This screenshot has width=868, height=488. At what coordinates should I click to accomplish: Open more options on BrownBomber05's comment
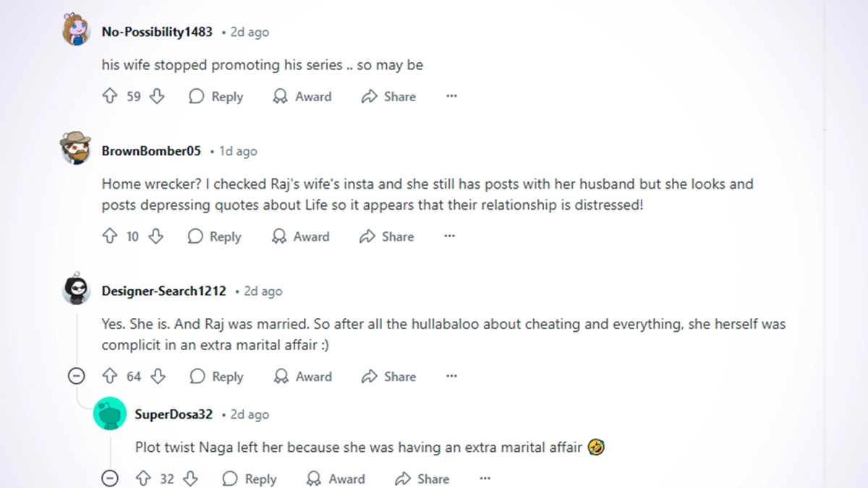[450, 236]
